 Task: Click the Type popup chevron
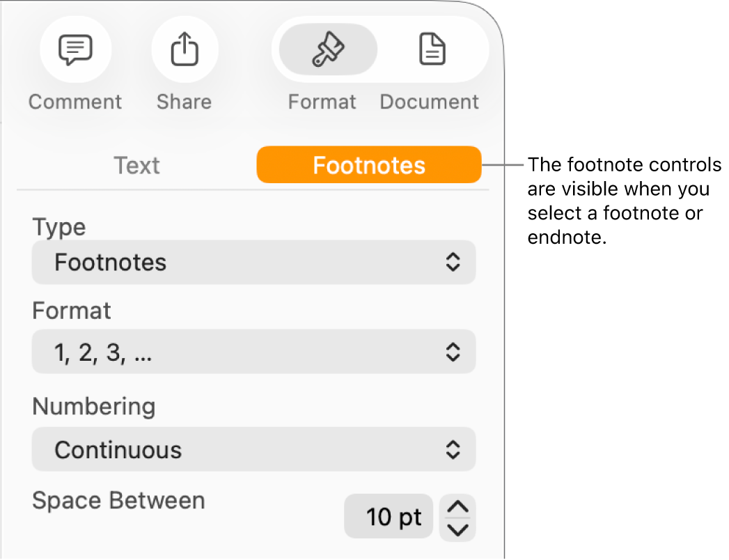(x=453, y=263)
